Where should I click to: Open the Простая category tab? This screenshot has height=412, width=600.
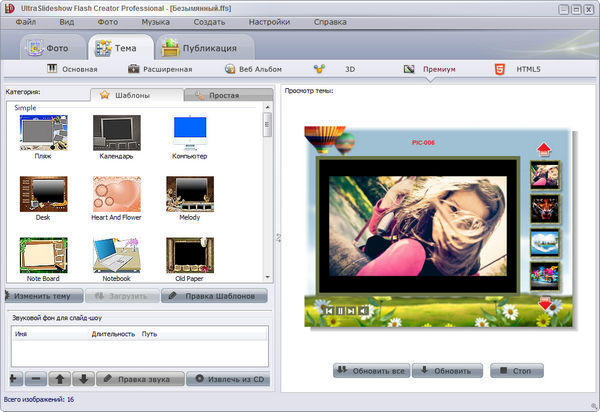point(228,95)
